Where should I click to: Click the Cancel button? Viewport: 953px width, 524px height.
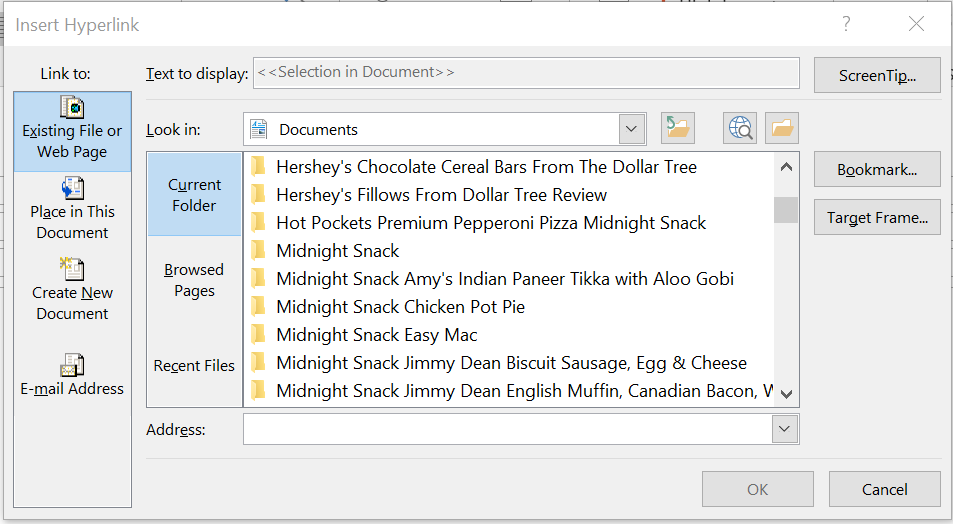(x=884, y=489)
